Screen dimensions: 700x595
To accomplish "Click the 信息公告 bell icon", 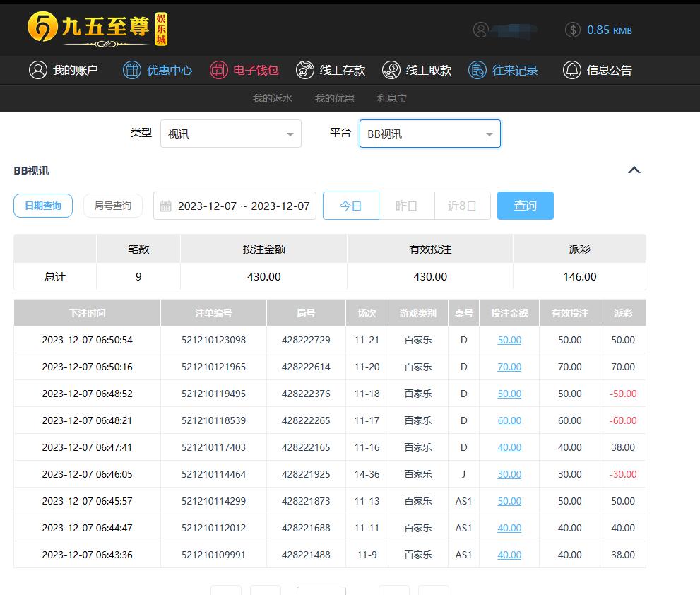I will click(x=572, y=70).
